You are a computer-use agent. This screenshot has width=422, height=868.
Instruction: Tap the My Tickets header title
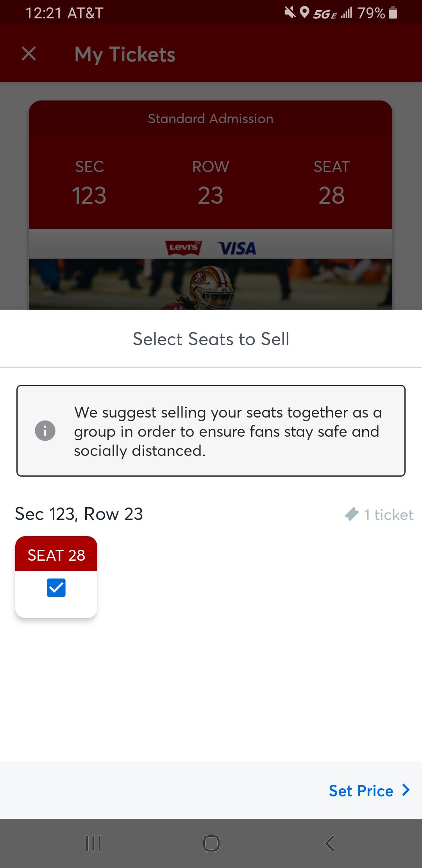(x=125, y=54)
